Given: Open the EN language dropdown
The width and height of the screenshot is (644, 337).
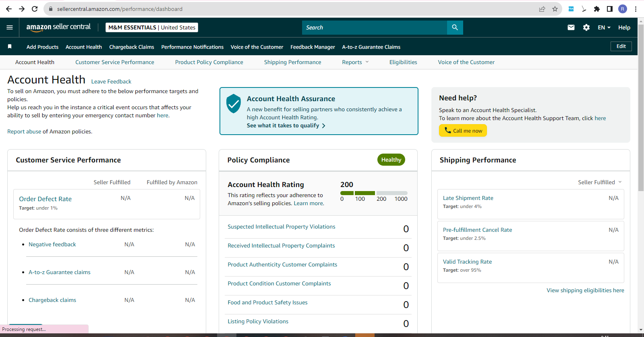Looking at the screenshot, I should coord(604,27).
